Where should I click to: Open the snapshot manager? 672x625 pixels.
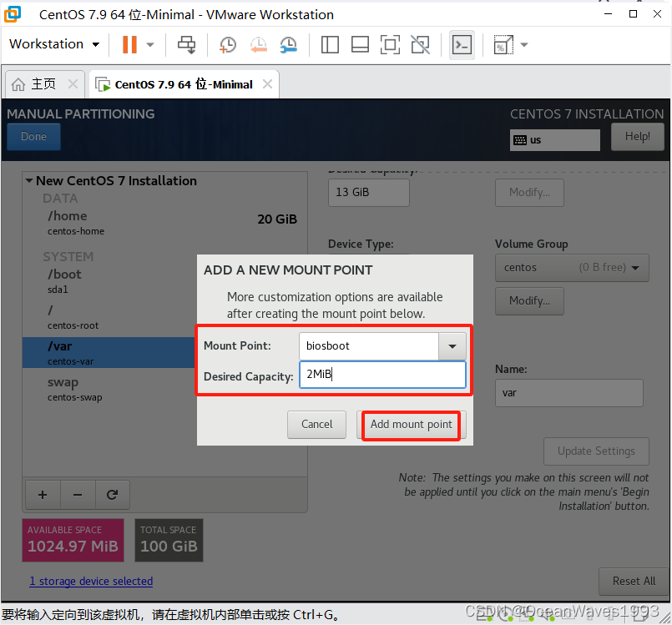click(289, 44)
